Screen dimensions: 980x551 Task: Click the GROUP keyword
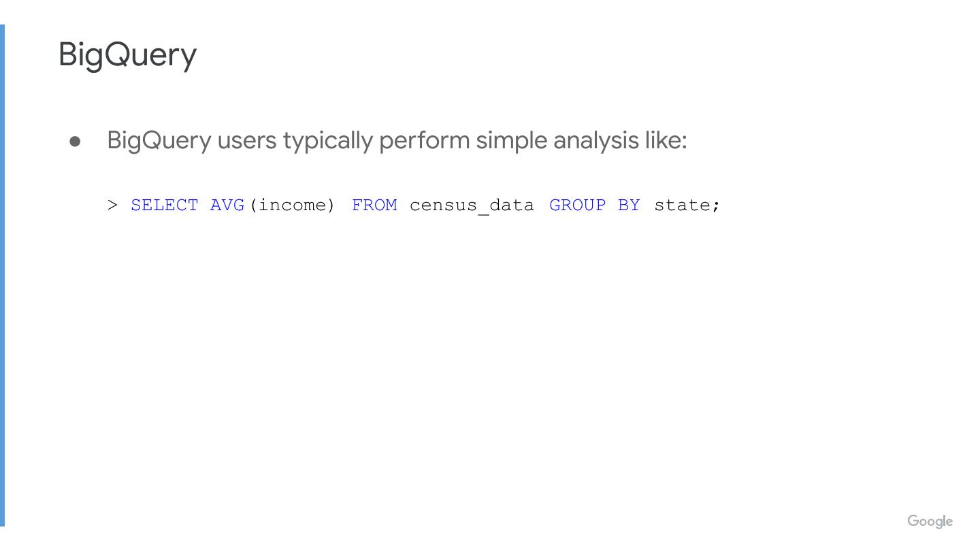(577, 205)
